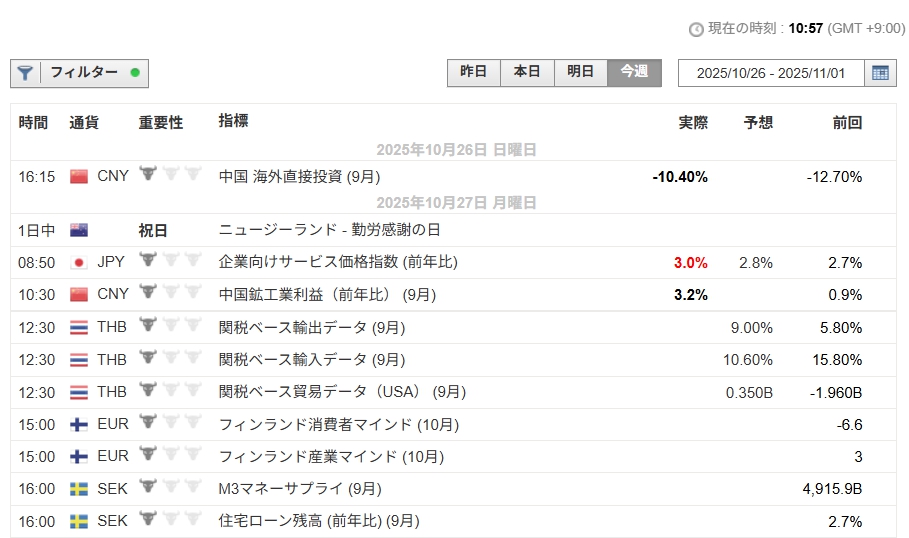Screen dimensions: 909x538
Task: Click the Sweden flag on the M3 money supply row
Action: click(x=79, y=489)
